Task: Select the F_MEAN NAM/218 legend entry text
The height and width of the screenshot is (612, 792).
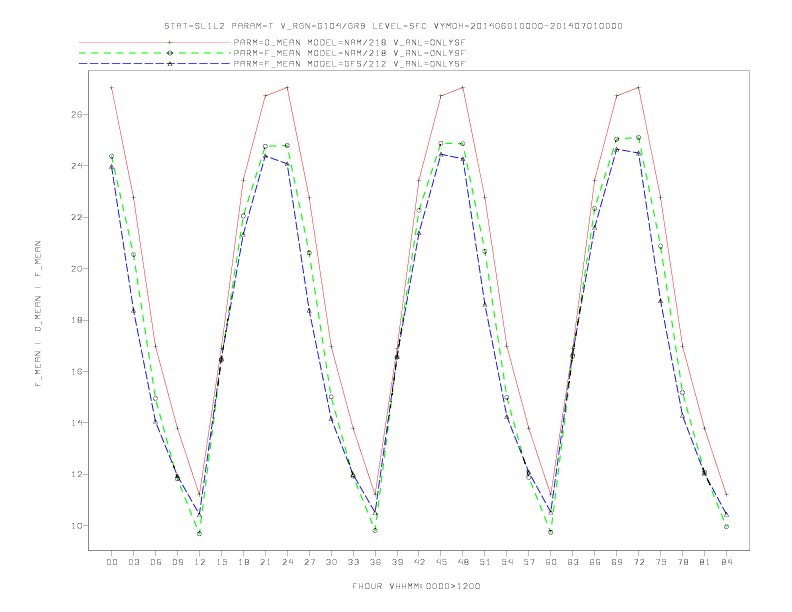Action: [x=349, y=53]
